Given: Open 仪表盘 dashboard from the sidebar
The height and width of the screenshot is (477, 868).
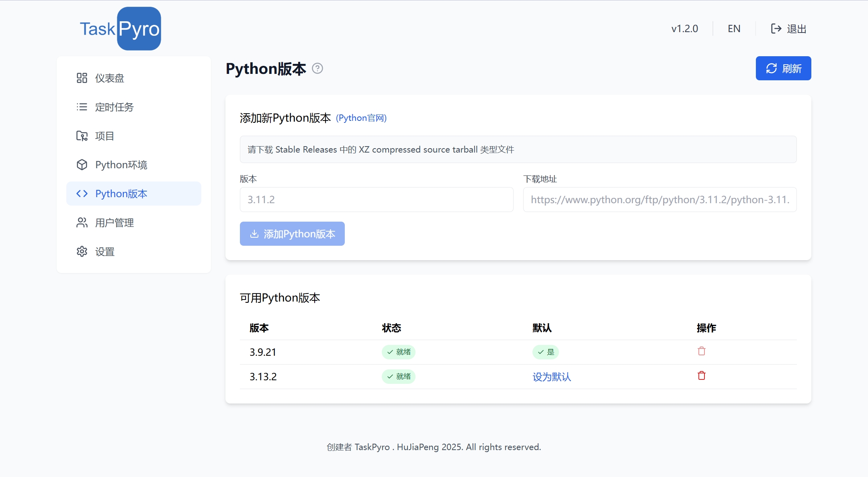Looking at the screenshot, I should (x=109, y=78).
